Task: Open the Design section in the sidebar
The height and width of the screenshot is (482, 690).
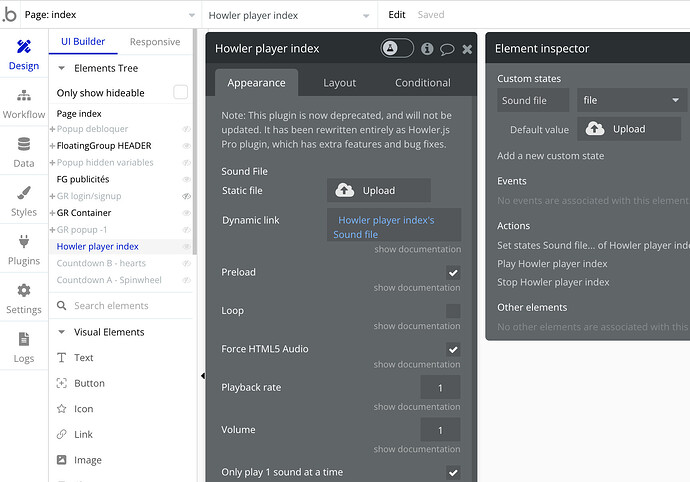Action: pos(23,54)
